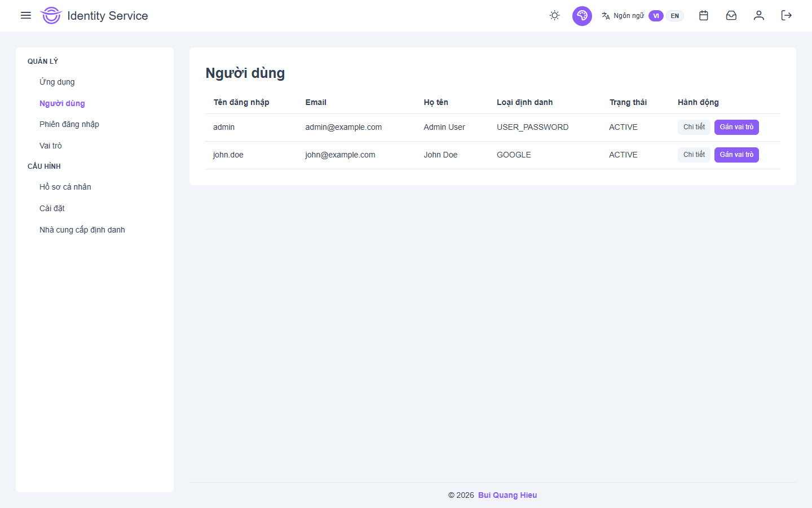
Task: Click the Identity Service logo
Action: click(51, 16)
